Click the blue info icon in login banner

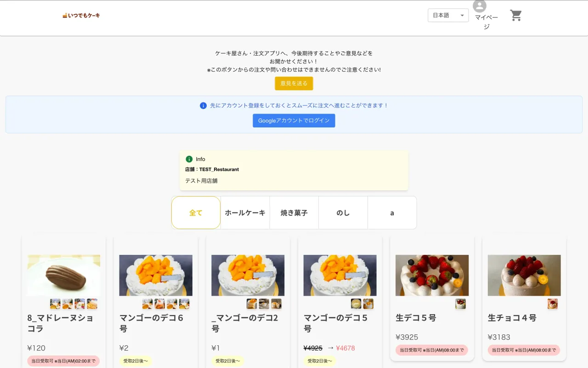point(203,106)
